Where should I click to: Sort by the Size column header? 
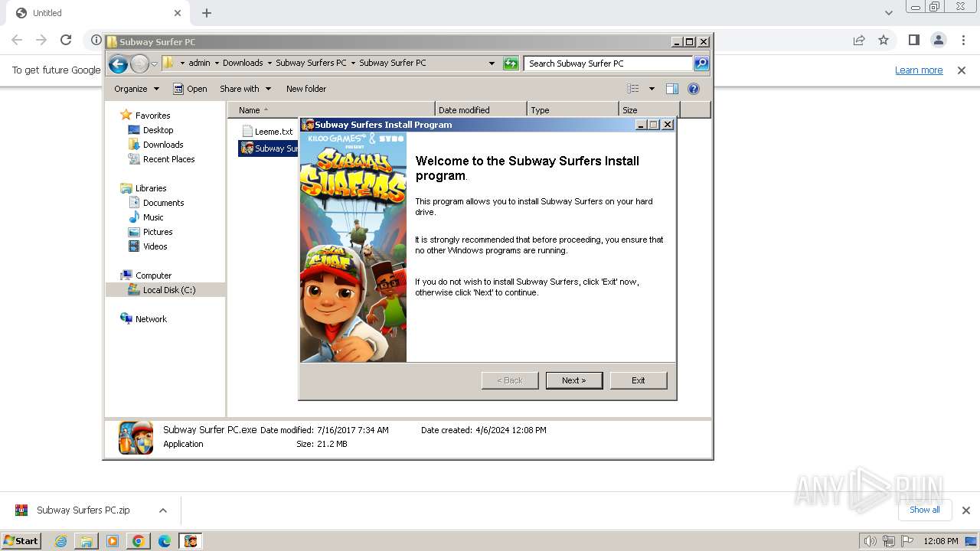point(649,110)
